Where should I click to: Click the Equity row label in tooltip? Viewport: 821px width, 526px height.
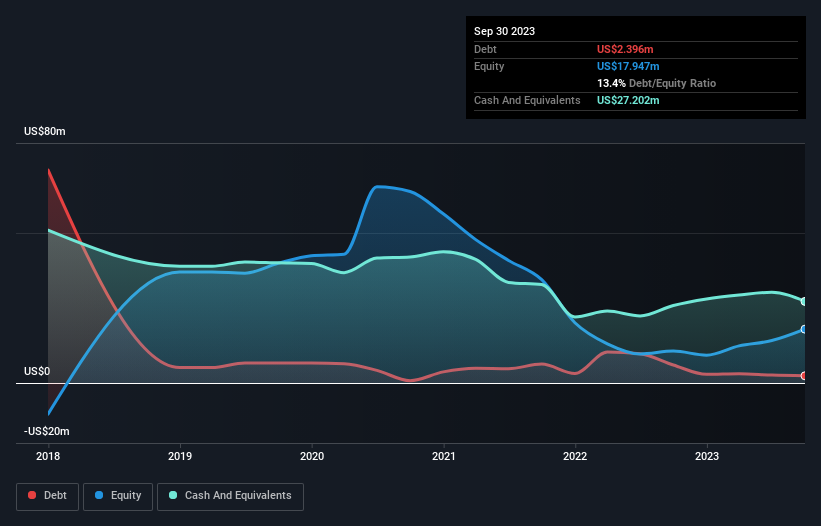[489, 66]
